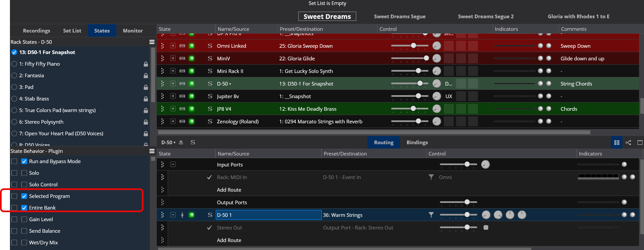This screenshot has height=250, width=644.
Task: Solo the MiniV rack with its S icon
Action: (210, 58)
